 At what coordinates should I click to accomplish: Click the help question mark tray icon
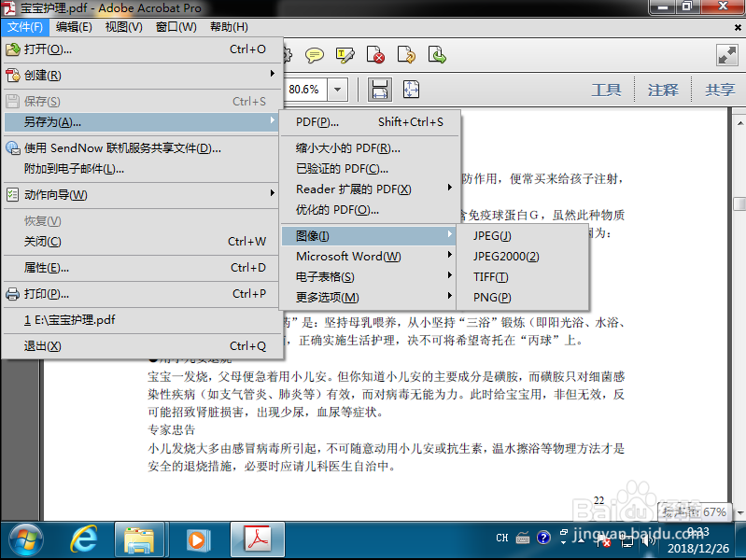point(542,538)
